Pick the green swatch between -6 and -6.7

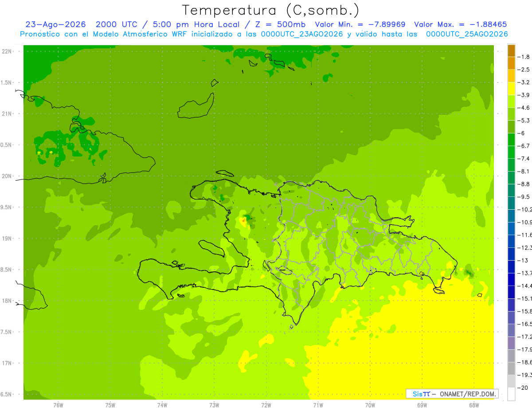pos(511,140)
